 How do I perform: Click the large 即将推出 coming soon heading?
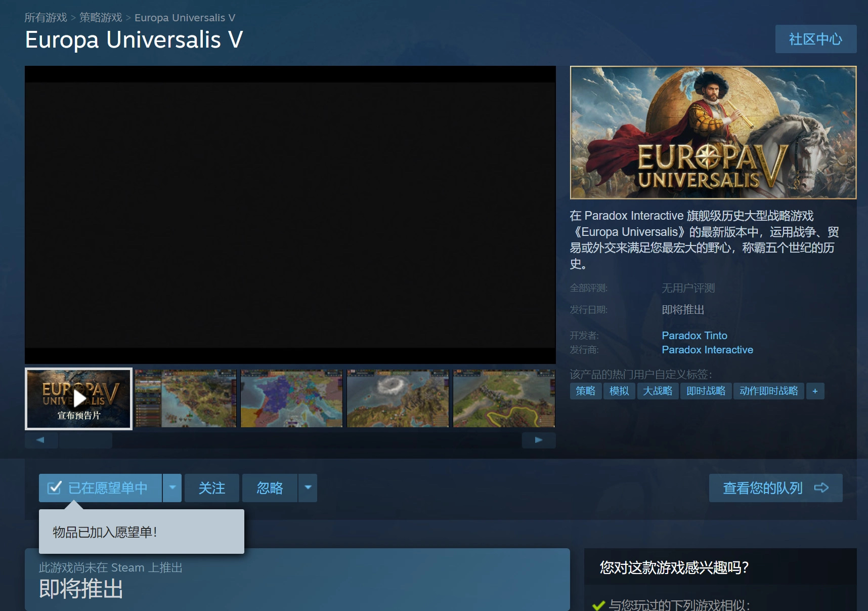(x=81, y=589)
